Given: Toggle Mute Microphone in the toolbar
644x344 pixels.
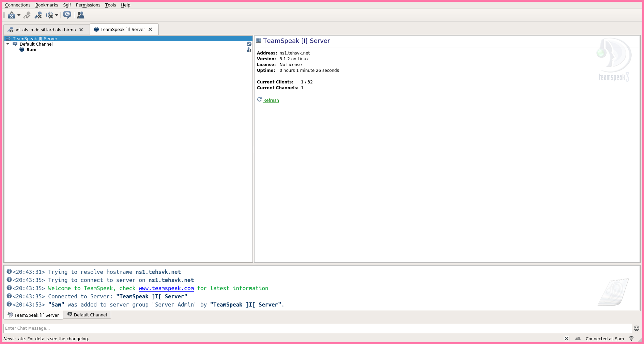Looking at the screenshot, I should (38, 15).
